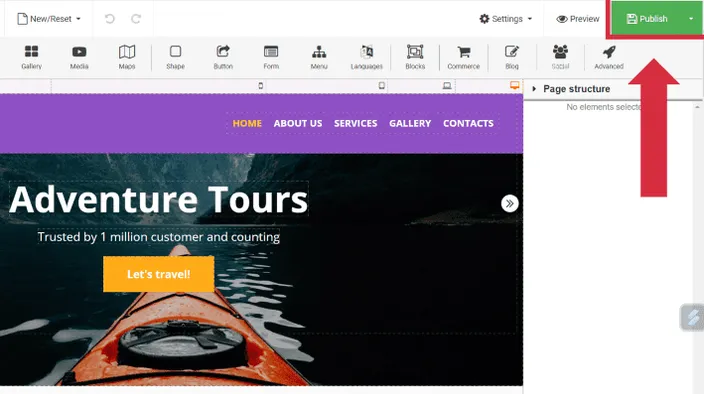Add a Button element
The width and height of the screenshot is (704, 394).
(223, 57)
